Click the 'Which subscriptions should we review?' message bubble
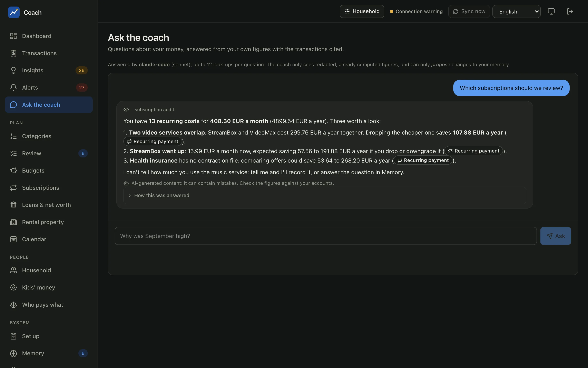The image size is (588, 368). point(511,88)
